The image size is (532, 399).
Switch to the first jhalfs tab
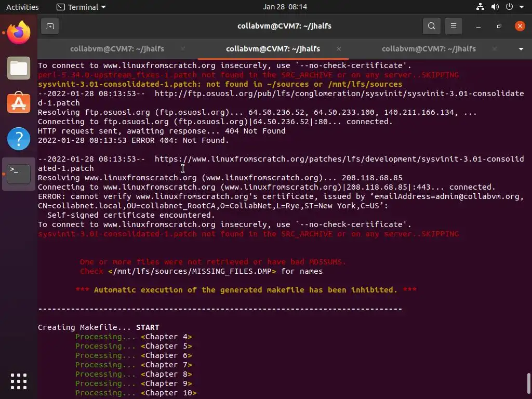(117, 49)
